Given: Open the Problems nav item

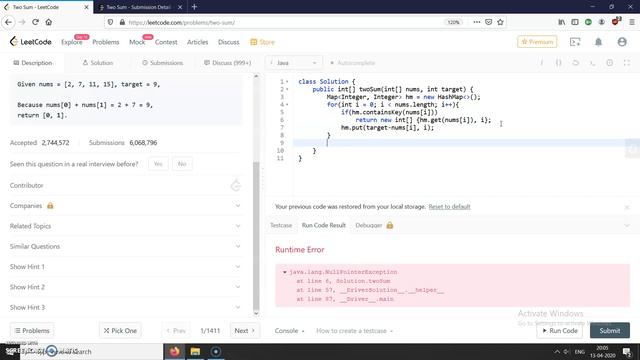Looking at the screenshot, I should coord(106,42).
